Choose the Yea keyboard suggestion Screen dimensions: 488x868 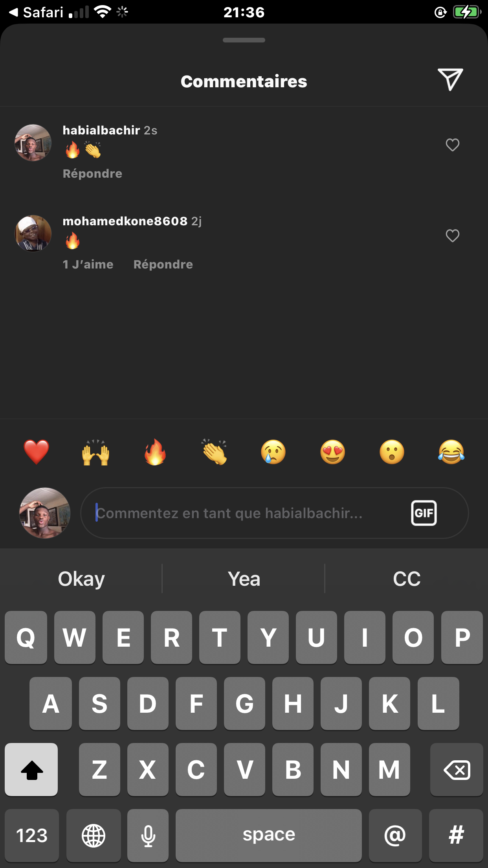point(244,579)
